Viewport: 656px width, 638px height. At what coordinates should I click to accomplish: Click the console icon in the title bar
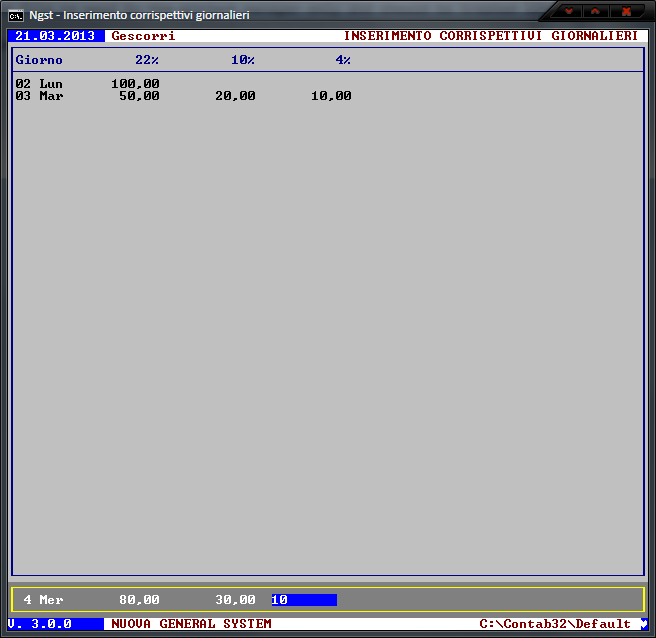pyautogui.click(x=16, y=14)
